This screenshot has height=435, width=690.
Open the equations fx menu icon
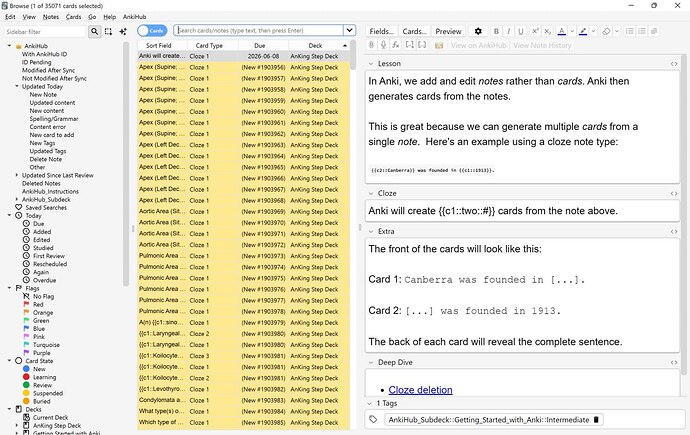tap(396, 45)
